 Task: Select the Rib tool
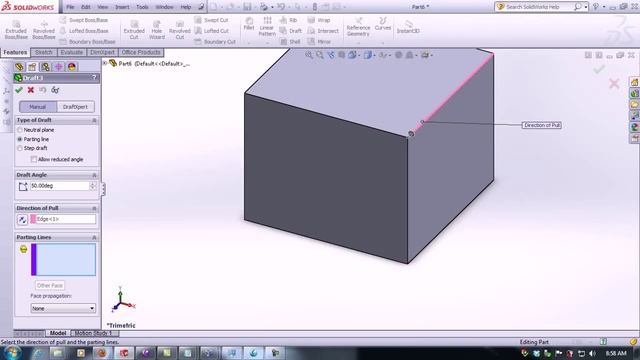[289, 20]
